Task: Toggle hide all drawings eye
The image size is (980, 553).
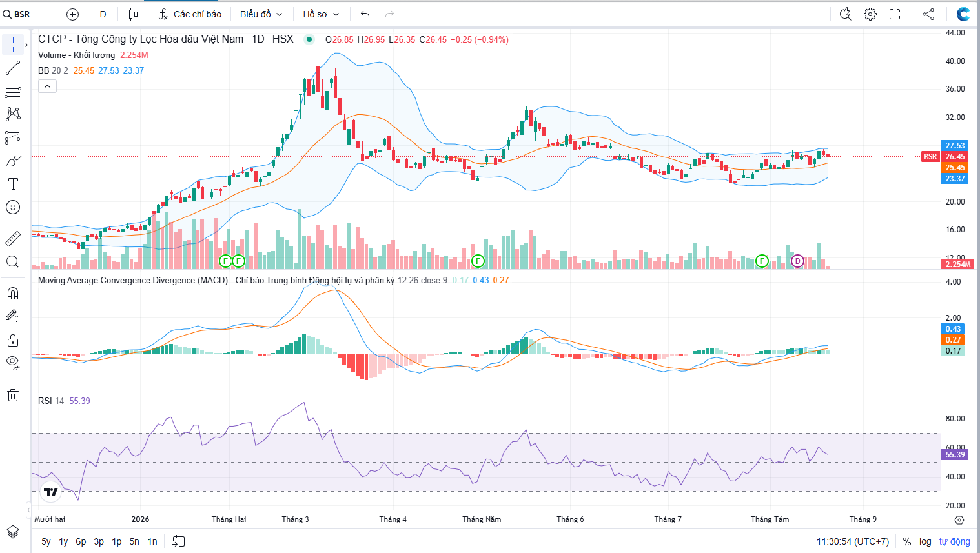Action: [13, 363]
